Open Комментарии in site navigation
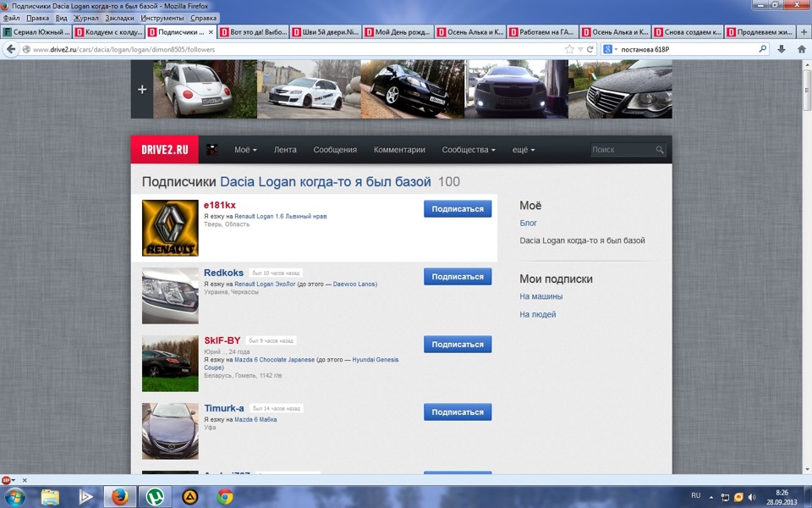 [x=399, y=150]
